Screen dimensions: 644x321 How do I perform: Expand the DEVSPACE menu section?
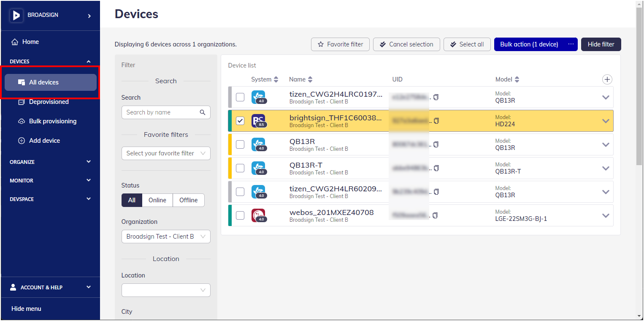(x=51, y=199)
